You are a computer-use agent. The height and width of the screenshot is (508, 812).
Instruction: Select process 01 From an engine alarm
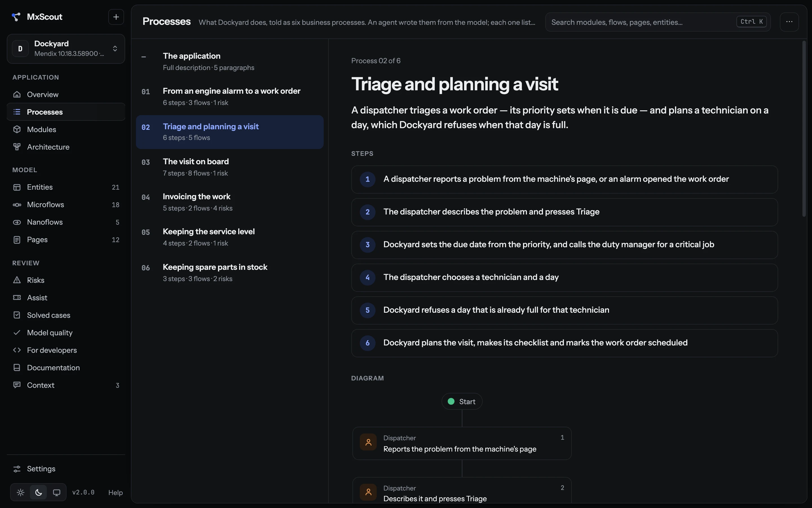coord(230,97)
